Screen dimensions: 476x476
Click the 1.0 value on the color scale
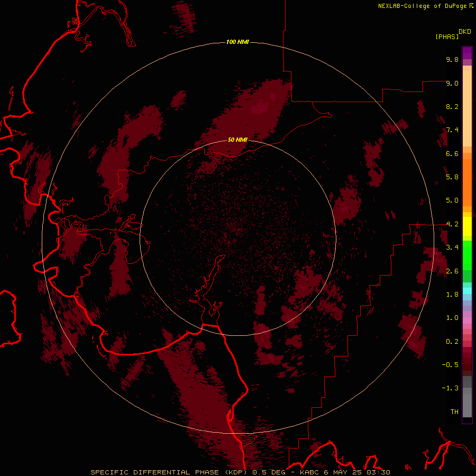pyautogui.click(x=452, y=318)
